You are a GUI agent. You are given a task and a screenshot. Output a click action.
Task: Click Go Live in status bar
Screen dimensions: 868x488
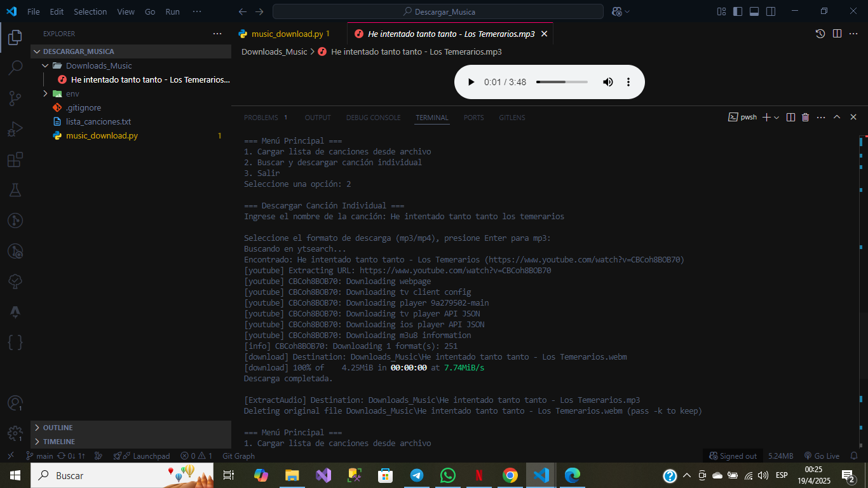(822, 456)
